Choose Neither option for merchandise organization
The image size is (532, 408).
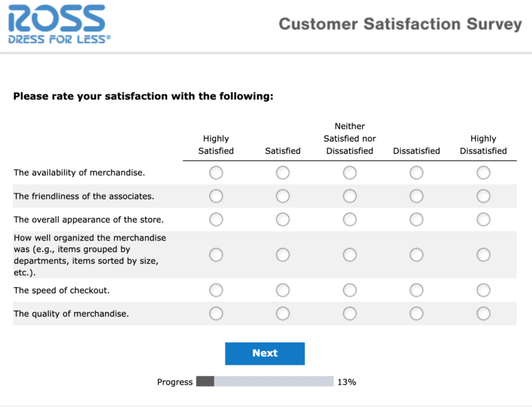click(x=350, y=255)
